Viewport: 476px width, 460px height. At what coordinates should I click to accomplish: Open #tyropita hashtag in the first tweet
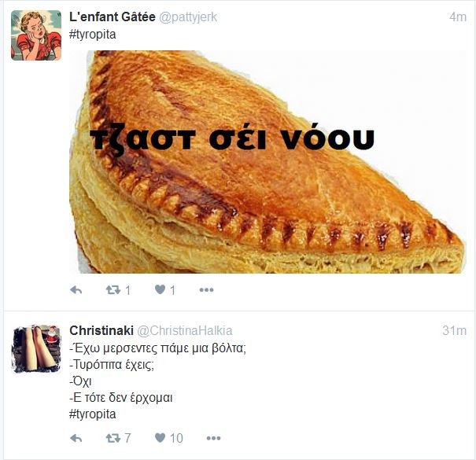(93, 35)
